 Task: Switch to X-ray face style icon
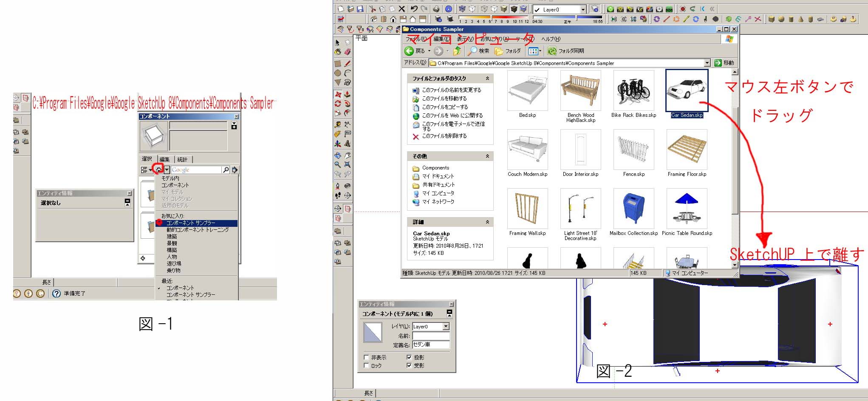click(x=462, y=9)
